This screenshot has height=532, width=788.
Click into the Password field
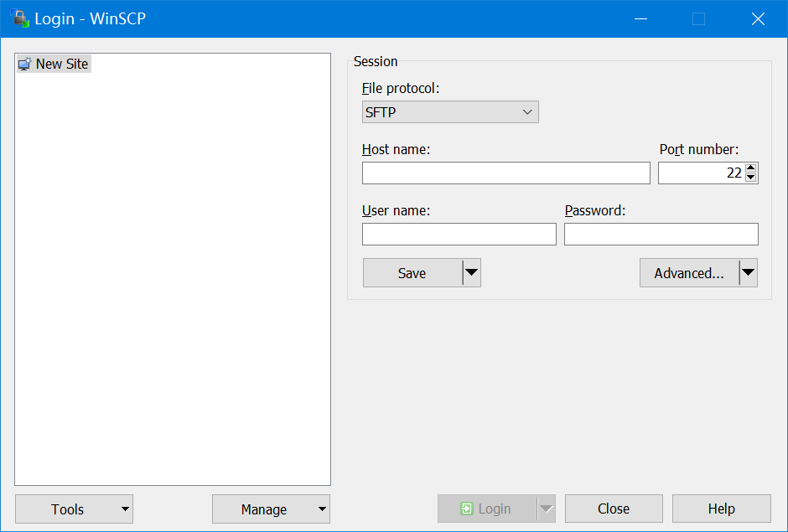click(x=661, y=234)
